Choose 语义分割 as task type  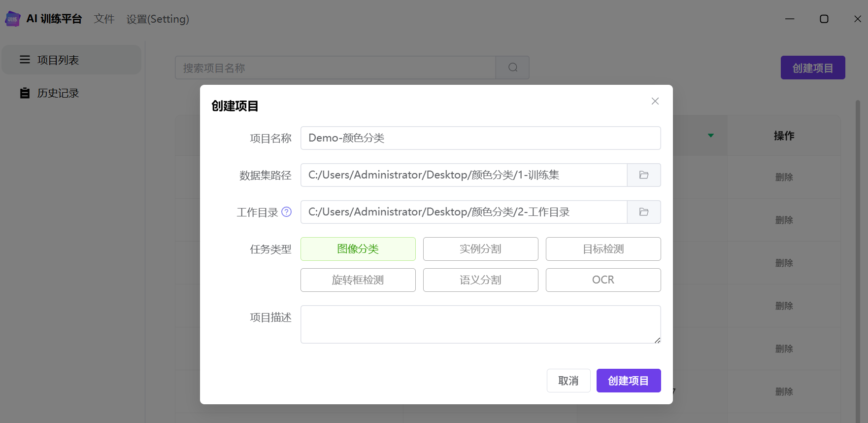pos(480,280)
